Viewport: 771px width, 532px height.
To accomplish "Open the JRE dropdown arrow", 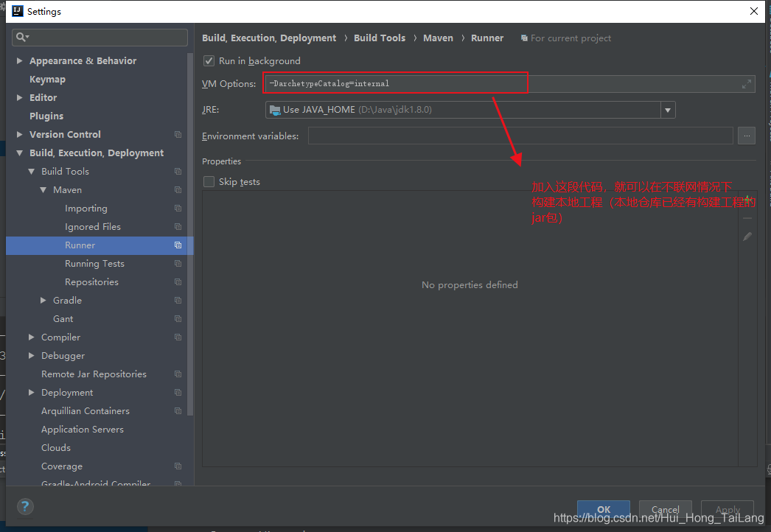I will [668, 110].
